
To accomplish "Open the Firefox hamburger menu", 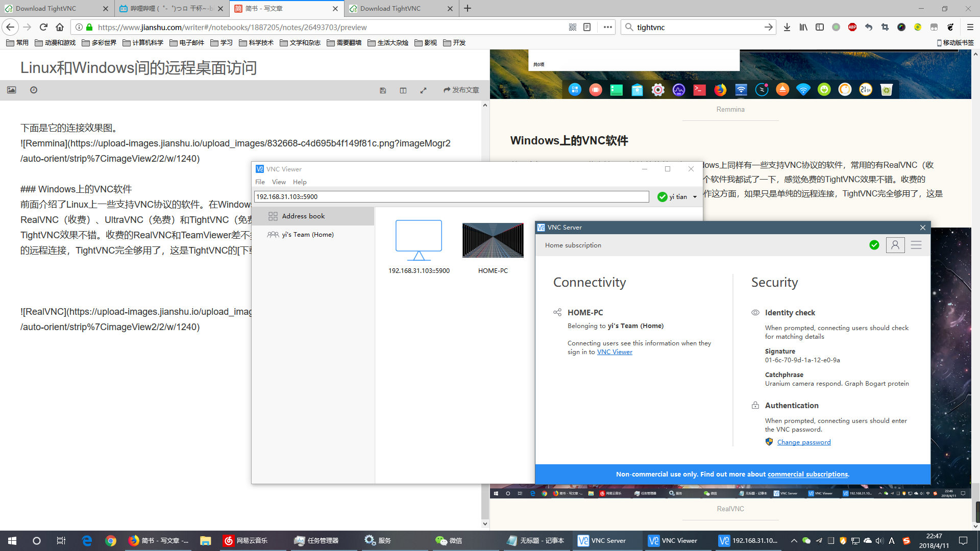I will 970,27.
